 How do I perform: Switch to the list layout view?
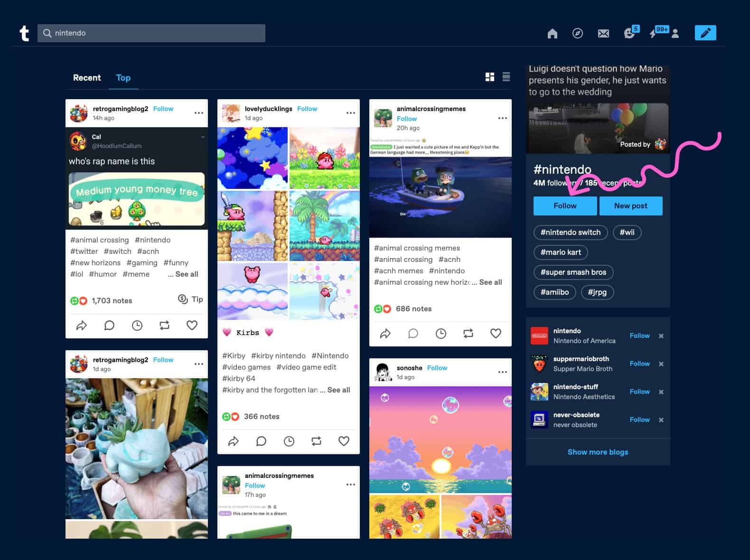point(506,77)
